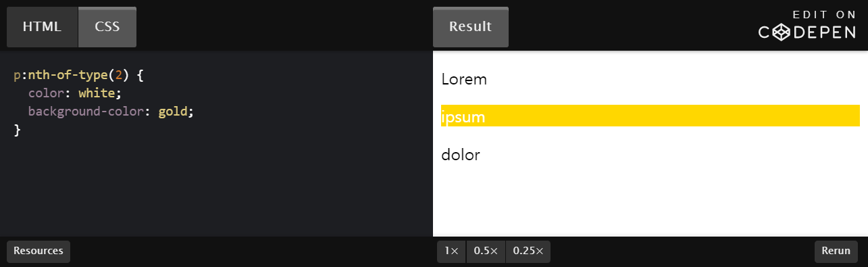Select the CSS tab
Screen dimensions: 868x267
[x=107, y=27]
